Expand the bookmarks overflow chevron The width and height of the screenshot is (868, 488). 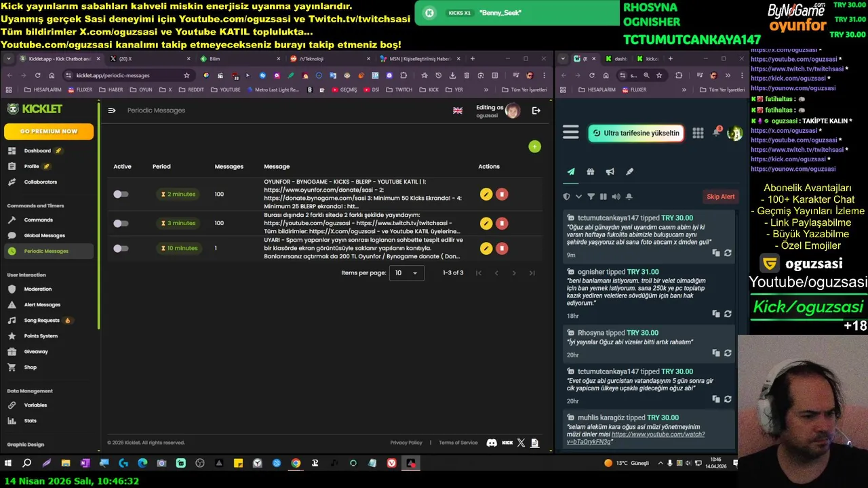click(x=486, y=89)
